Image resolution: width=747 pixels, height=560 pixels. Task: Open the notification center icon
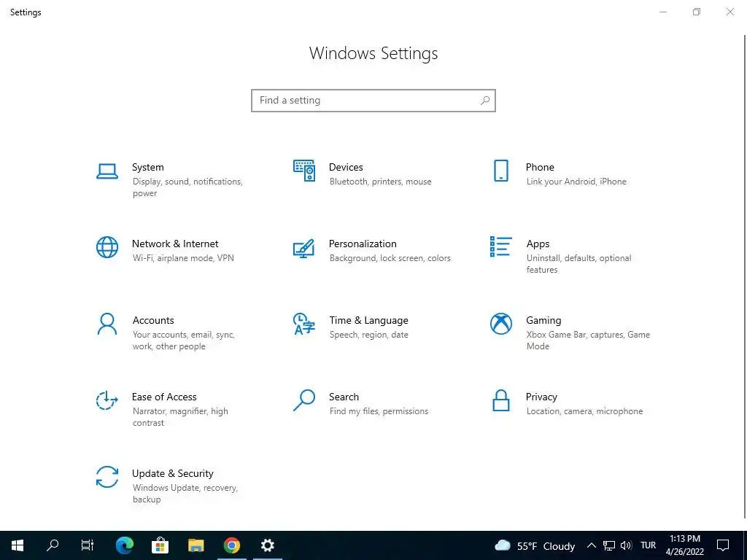click(x=723, y=545)
